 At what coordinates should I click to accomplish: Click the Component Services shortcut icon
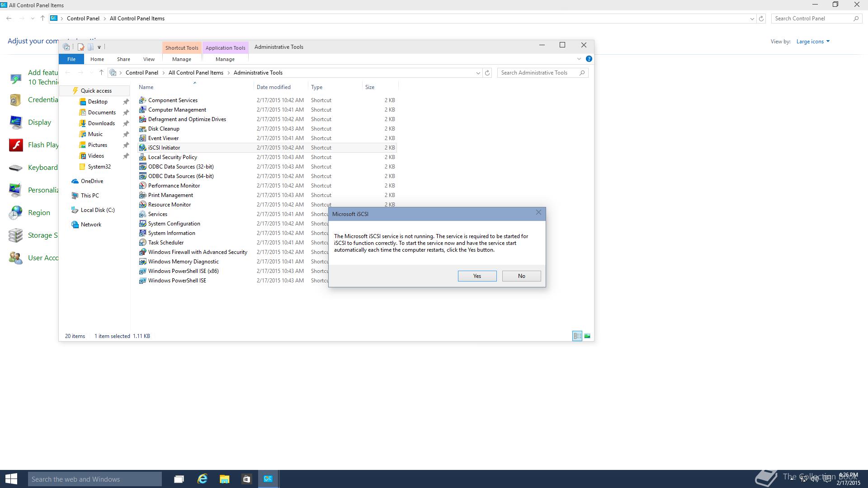pyautogui.click(x=142, y=100)
